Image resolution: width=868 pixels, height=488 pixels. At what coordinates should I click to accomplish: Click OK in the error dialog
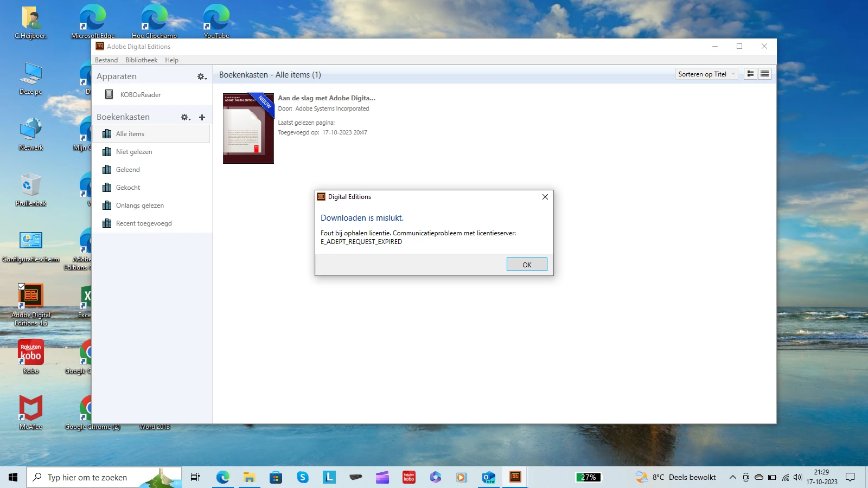pyautogui.click(x=527, y=265)
